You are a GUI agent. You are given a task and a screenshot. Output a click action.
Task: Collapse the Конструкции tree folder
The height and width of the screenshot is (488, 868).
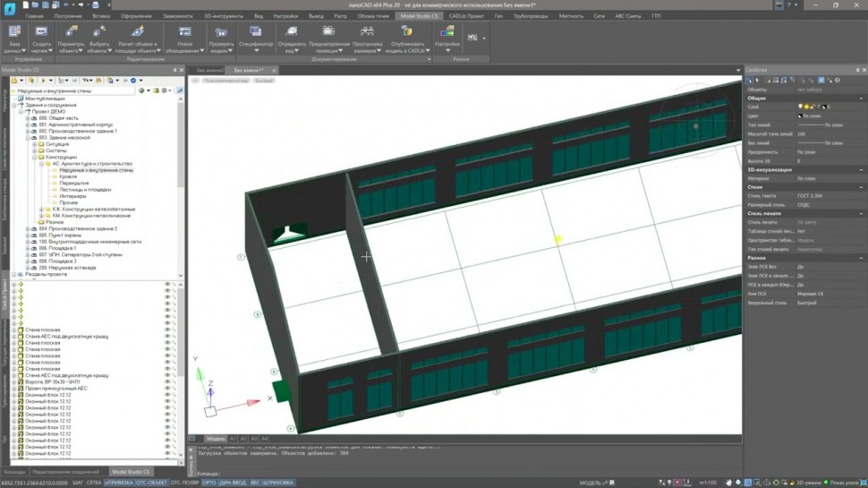34,158
